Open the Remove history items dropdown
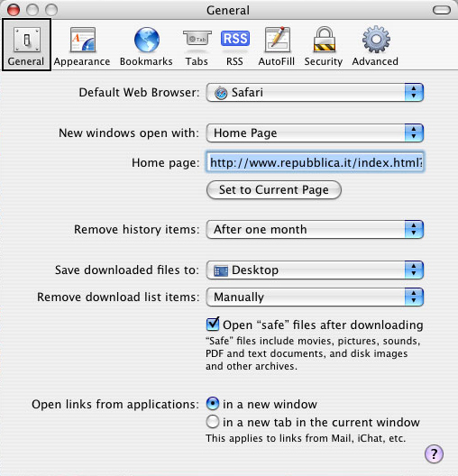458x476 pixels. (315, 230)
